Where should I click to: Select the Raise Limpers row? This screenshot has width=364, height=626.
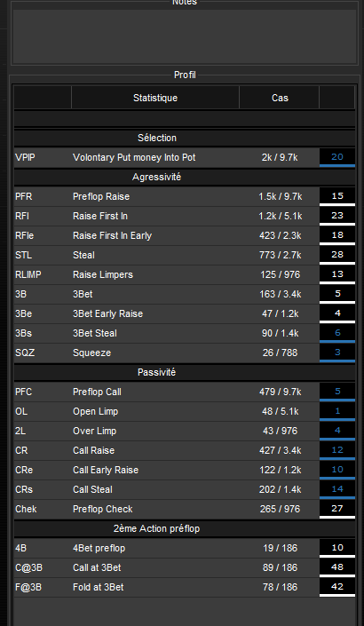(185, 274)
